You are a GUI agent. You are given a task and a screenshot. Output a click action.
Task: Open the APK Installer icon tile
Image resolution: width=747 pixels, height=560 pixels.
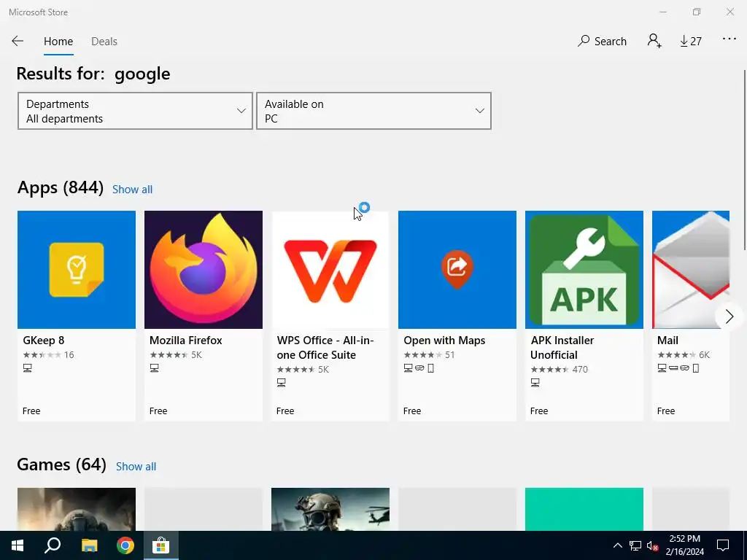coord(584,270)
